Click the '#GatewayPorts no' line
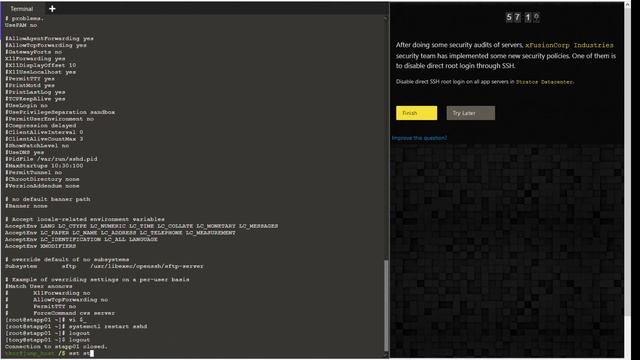This screenshot has width=640, height=360. [33, 52]
